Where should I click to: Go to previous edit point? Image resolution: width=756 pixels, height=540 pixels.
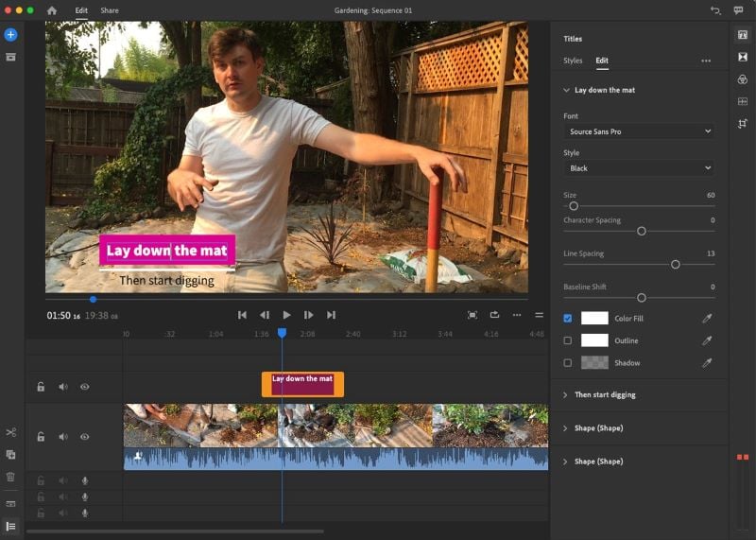pos(242,315)
